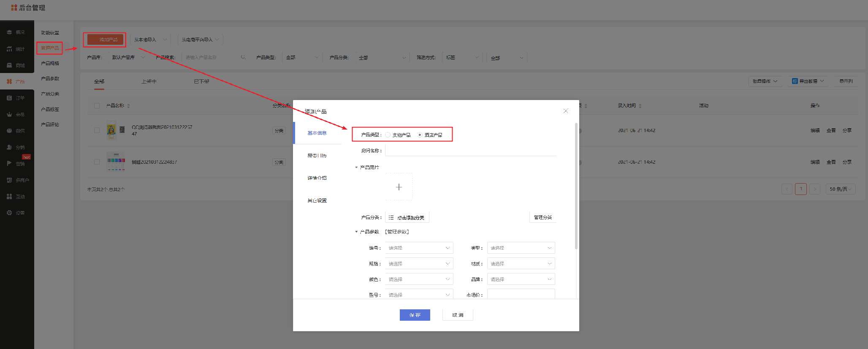Open 分销 distribution in the left sidebar
The image size is (868, 349).
(16, 147)
